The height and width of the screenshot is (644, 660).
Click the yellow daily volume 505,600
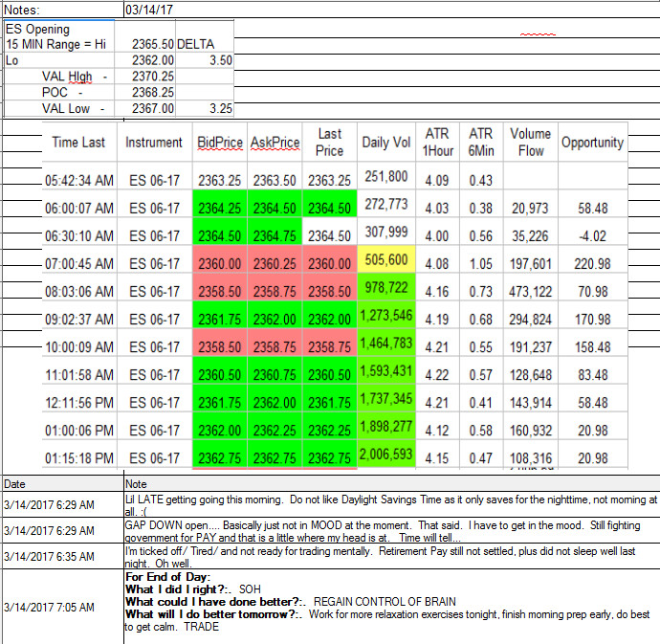386,259
